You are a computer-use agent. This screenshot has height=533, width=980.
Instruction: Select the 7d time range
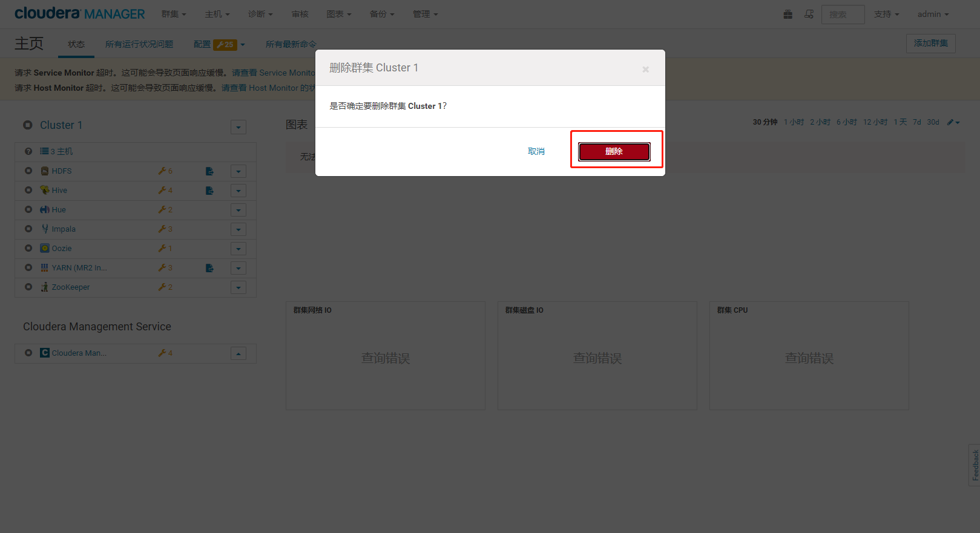[917, 122]
